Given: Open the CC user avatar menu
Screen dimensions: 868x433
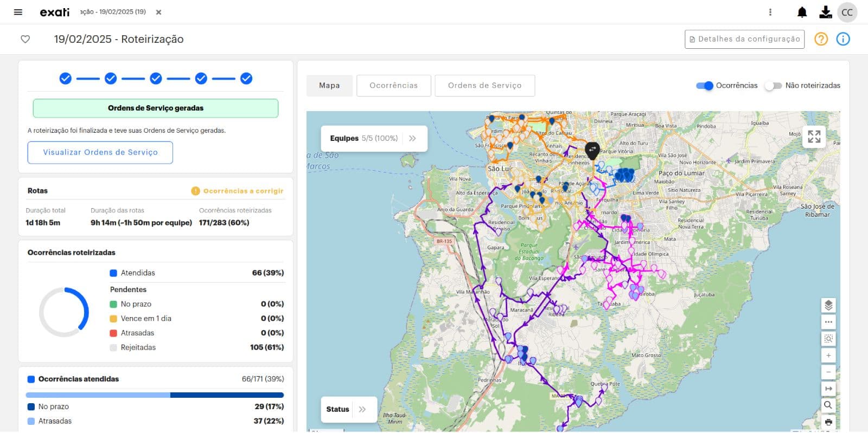Looking at the screenshot, I should 847,12.
